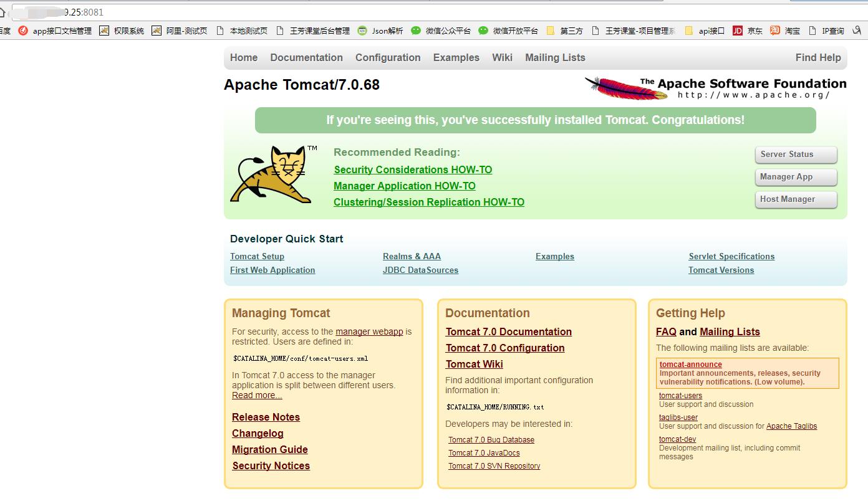Screen dimensions: 868x501
Task: Open the Tomcat Versions link
Action: 721,270
